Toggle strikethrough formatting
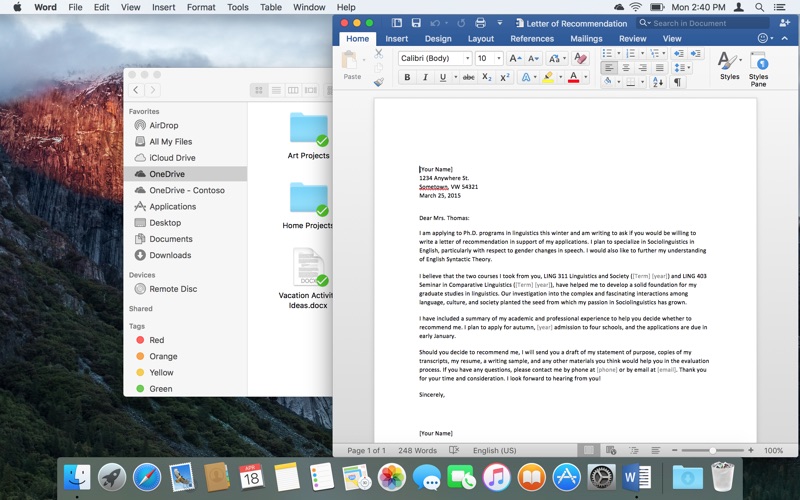 tap(468, 77)
